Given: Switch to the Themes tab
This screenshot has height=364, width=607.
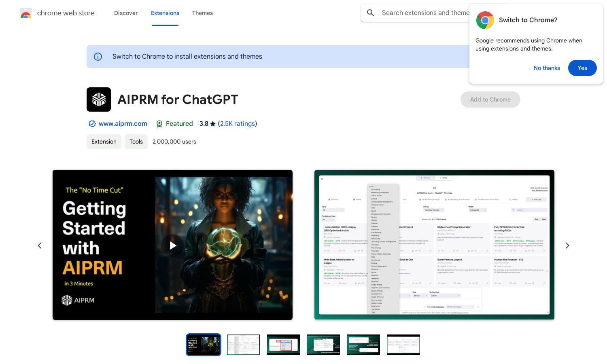Looking at the screenshot, I should click(x=202, y=13).
